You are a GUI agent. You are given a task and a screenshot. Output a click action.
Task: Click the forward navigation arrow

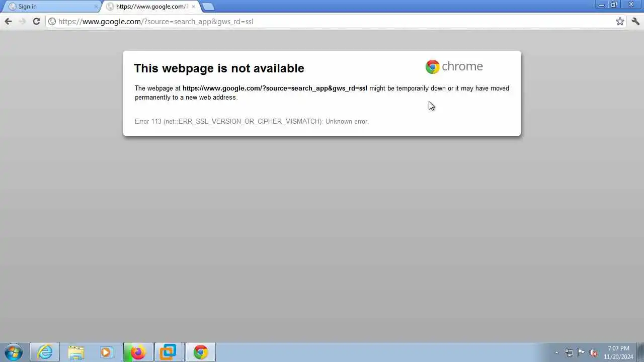point(22,21)
